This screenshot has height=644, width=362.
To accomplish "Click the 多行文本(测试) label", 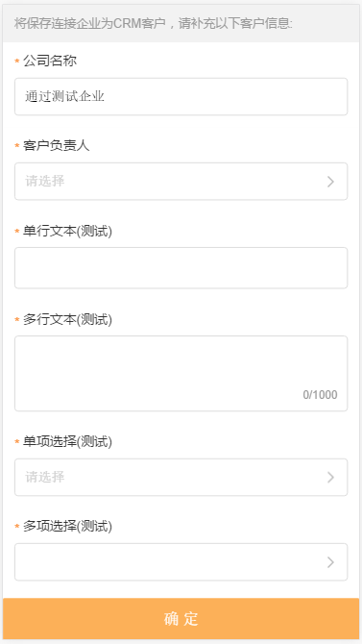I will point(67,319).
